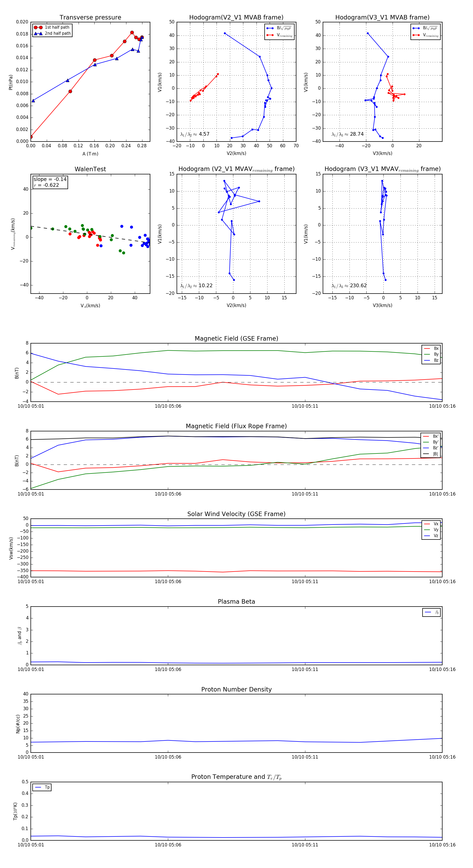Click 'Proton Temperature and Te/Tp' title

click(236, 777)
